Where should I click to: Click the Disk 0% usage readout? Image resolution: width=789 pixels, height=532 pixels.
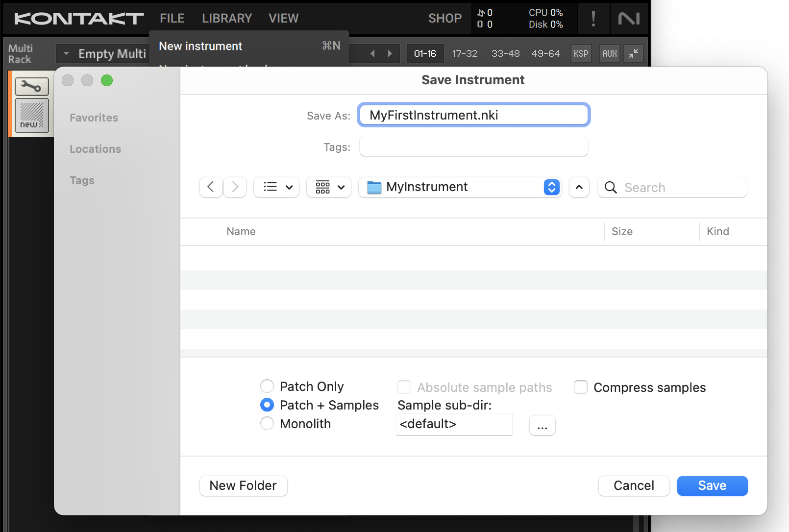[x=545, y=24]
